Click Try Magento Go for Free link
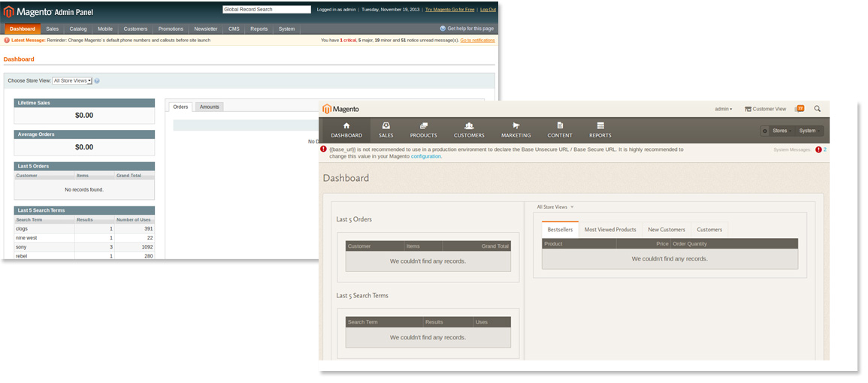The height and width of the screenshot is (383, 868). click(x=450, y=10)
